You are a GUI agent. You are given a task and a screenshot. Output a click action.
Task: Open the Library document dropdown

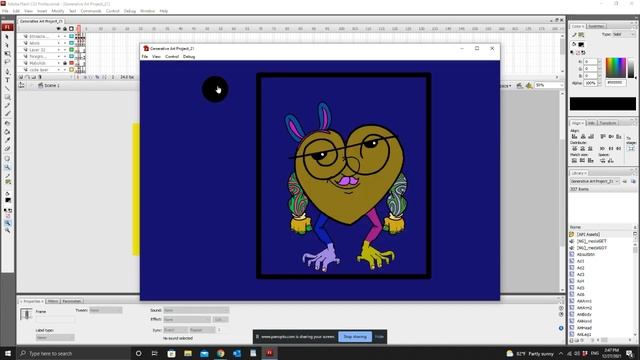coord(595,181)
